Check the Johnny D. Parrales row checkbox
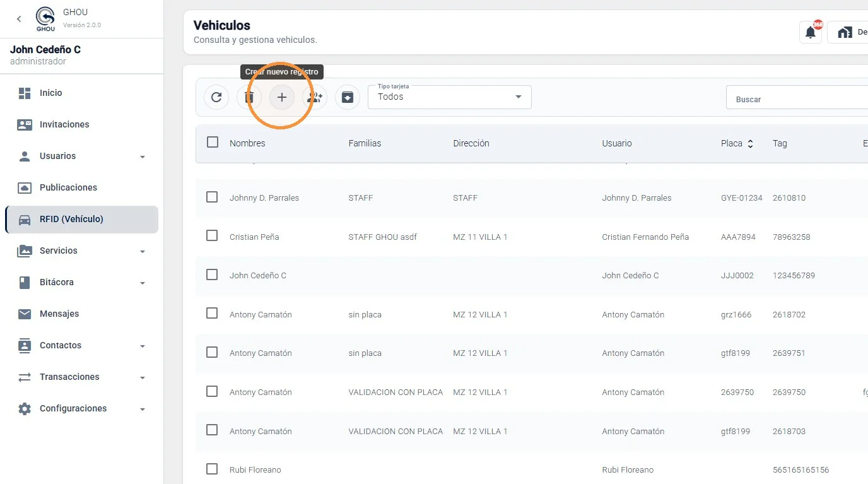Screen dimensions: 868x484 point(212,197)
